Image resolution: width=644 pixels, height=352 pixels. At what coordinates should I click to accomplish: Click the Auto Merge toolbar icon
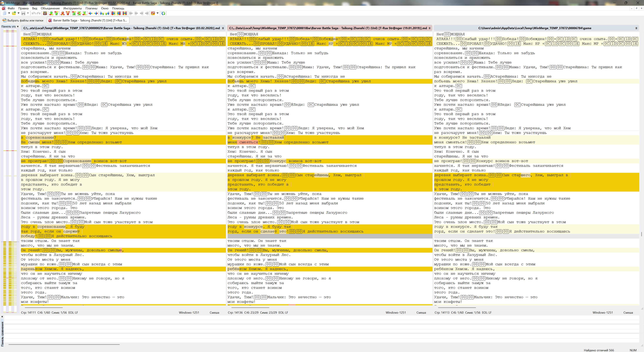(x=125, y=13)
